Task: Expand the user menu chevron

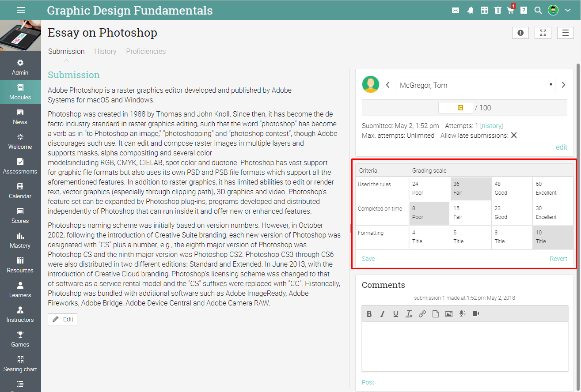Action: (568, 10)
